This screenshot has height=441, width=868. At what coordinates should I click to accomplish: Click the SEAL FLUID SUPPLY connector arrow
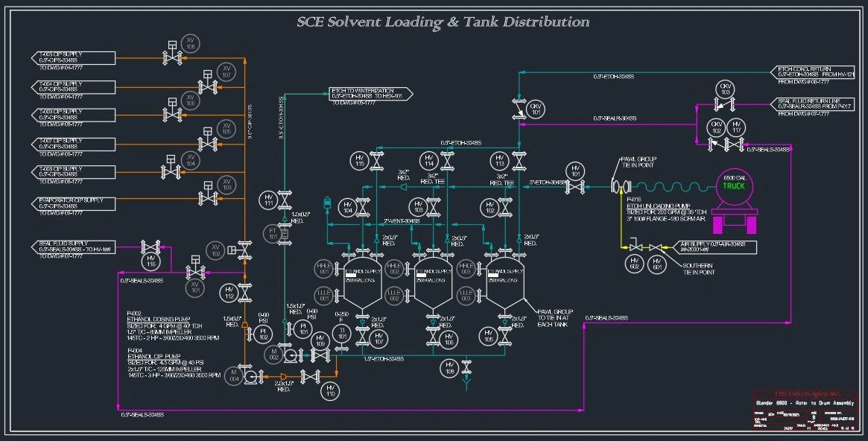click(x=74, y=247)
